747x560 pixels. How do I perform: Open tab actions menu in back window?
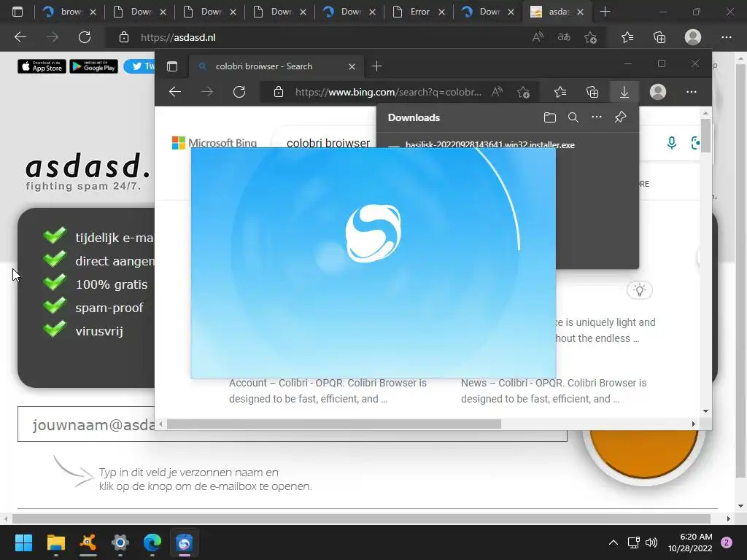point(18,12)
